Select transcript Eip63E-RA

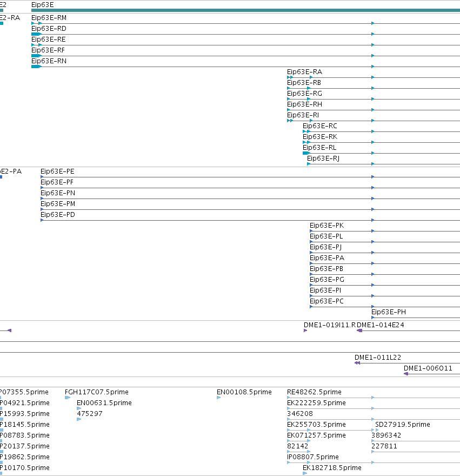(x=305, y=72)
